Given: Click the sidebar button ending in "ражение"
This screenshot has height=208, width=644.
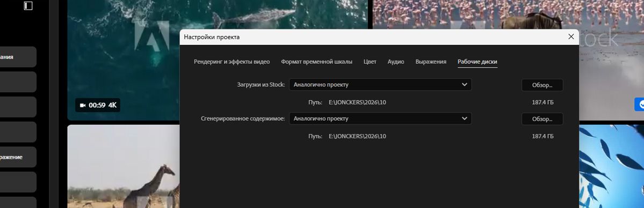Looking at the screenshot, I should 18,157.
